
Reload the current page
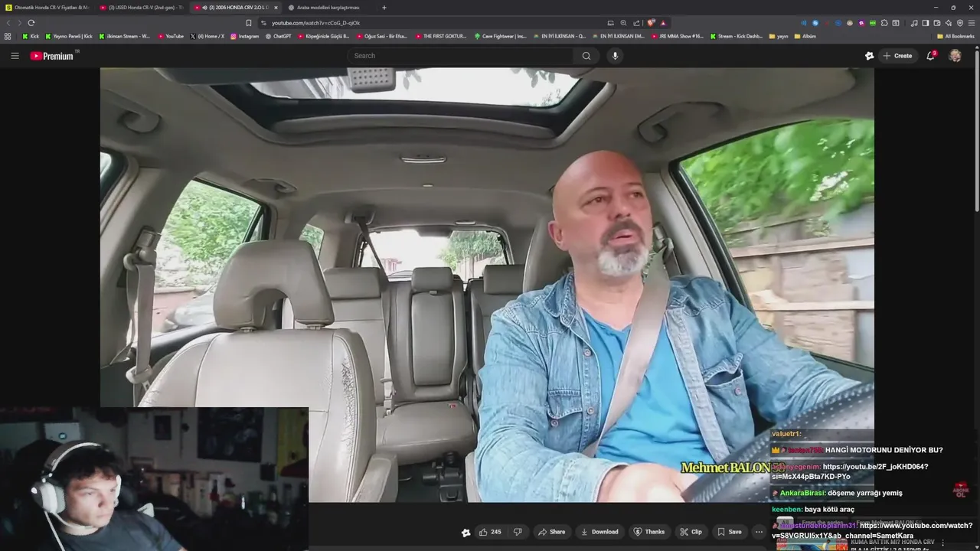coord(31,23)
